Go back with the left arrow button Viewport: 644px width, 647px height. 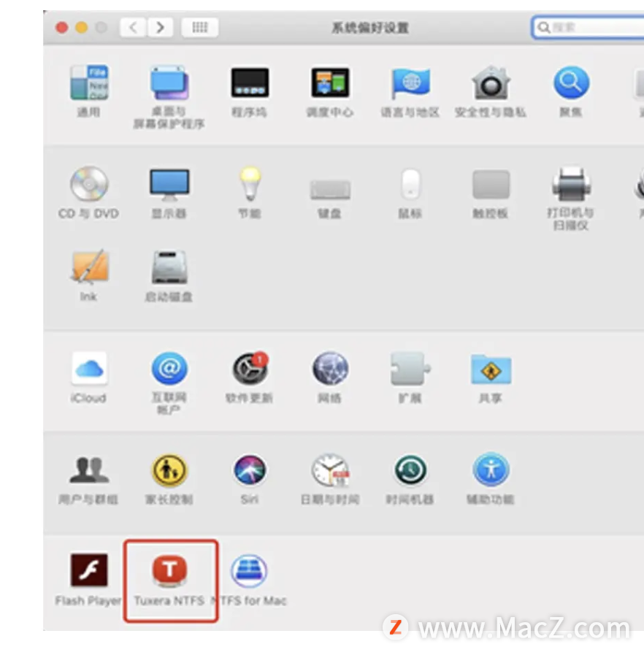tap(132, 27)
